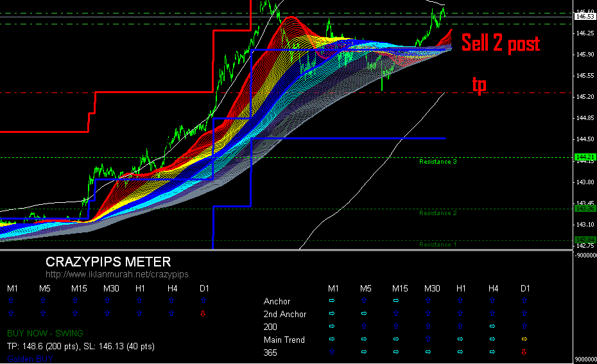Click the Main Trend M30 up arrow
The width and height of the screenshot is (597, 364).
pos(428,339)
